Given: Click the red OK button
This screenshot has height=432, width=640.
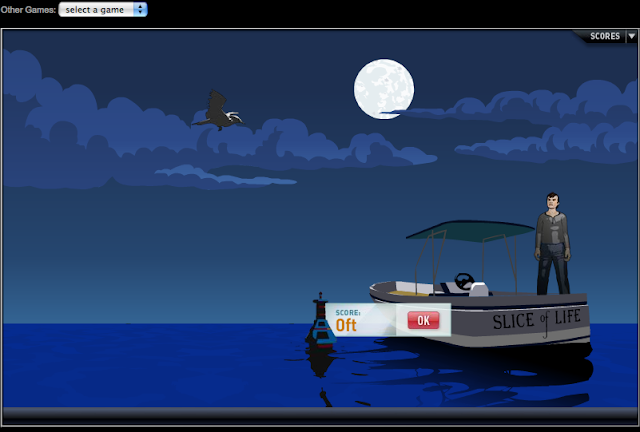Looking at the screenshot, I should (423, 320).
